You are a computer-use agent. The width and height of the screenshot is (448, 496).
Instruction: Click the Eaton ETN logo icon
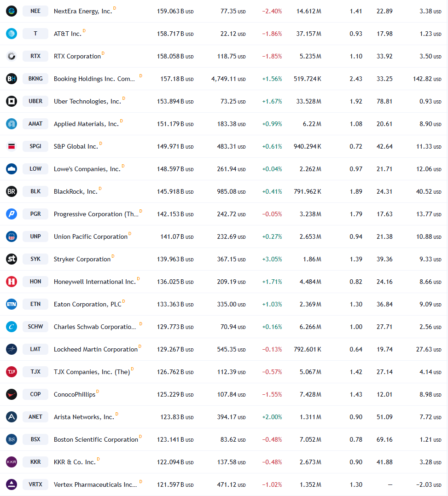point(12,304)
